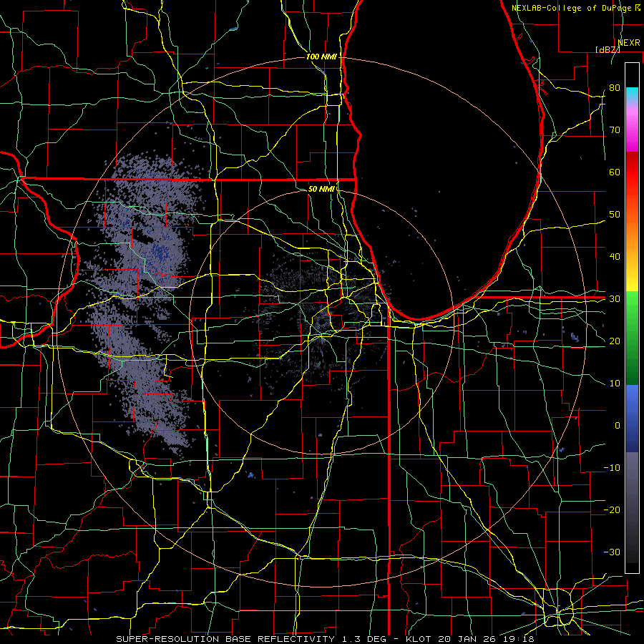Click the cyan segment of the color bar
Image resolution: width=644 pixels, height=644 pixels.
(x=632, y=93)
